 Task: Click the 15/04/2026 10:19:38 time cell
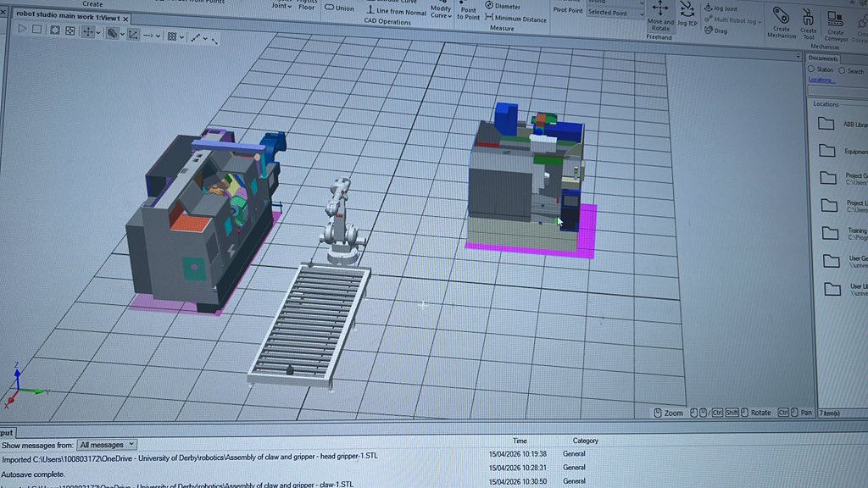point(517,454)
